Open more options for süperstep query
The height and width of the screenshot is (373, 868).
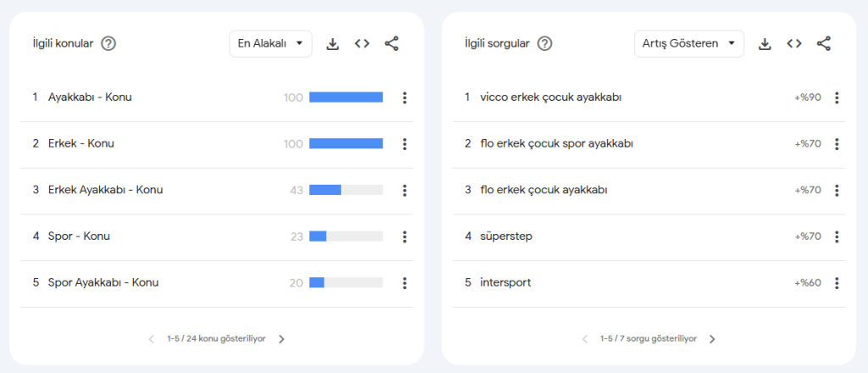pyautogui.click(x=837, y=237)
